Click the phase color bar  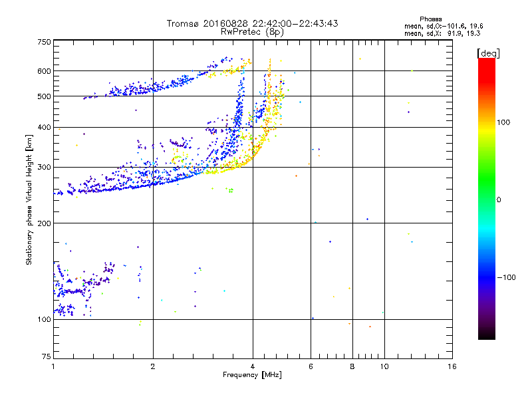(x=487, y=199)
